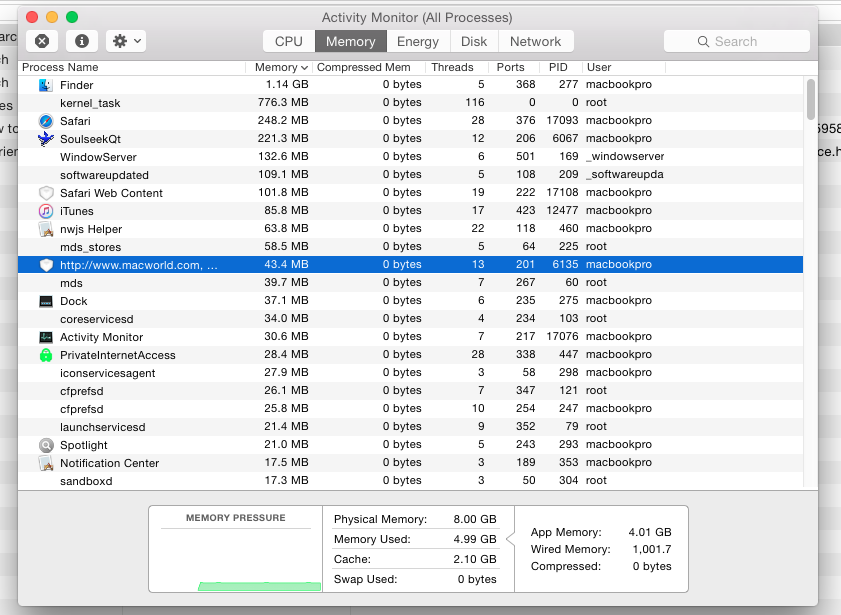Select the WindowServer process row
Image resolution: width=841 pixels, height=615 pixels.
pos(410,157)
